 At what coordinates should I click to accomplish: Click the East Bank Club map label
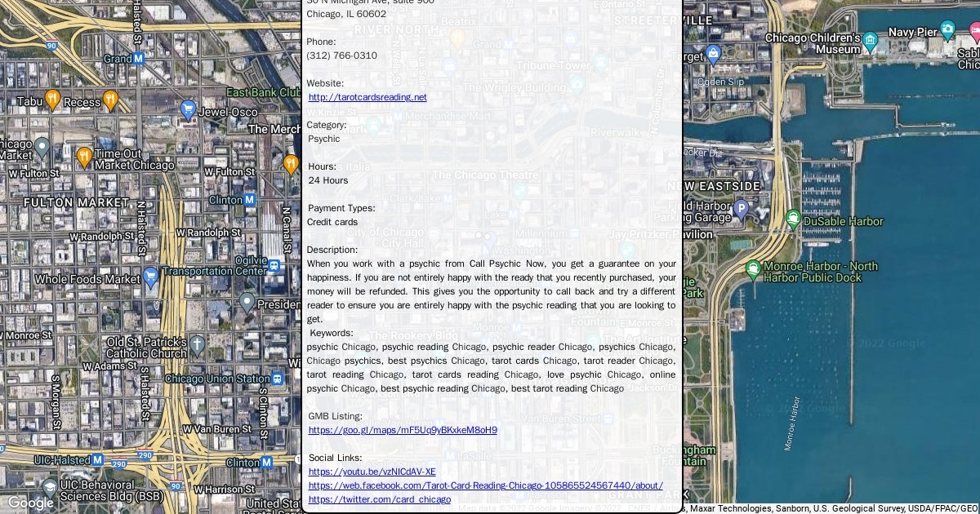[264, 92]
